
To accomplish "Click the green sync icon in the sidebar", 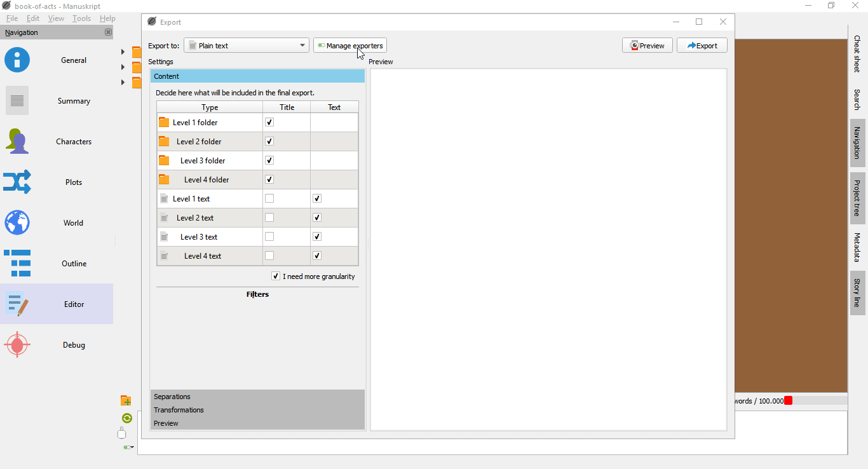I will point(126,418).
